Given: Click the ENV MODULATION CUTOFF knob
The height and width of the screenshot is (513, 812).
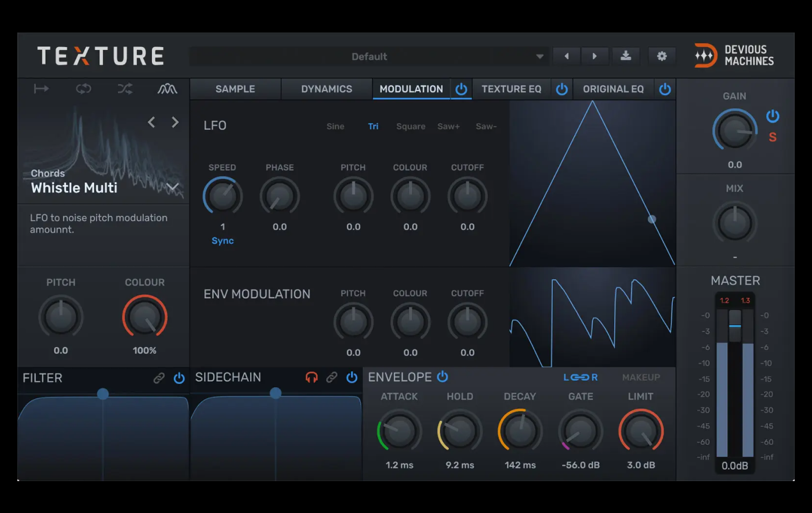Looking at the screenshot, I should click(x=467, y=322).
